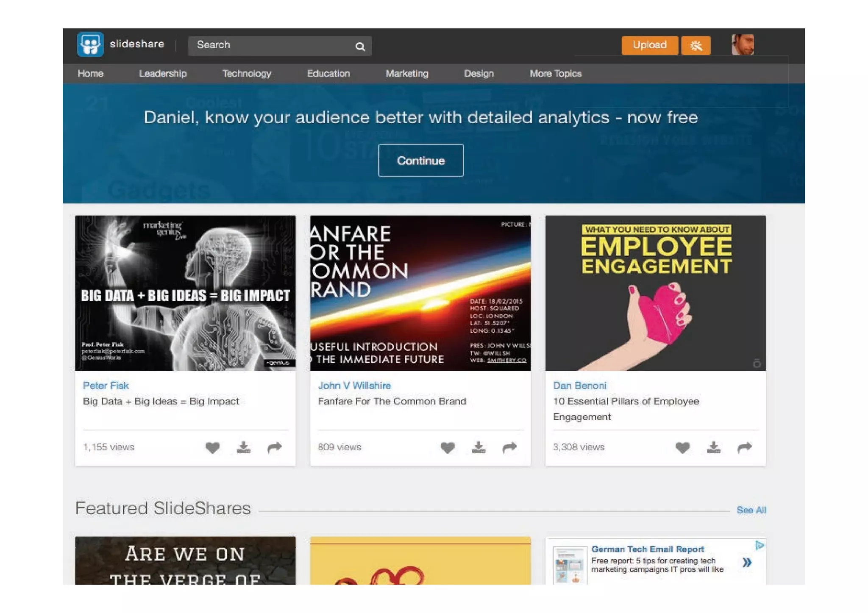This screenshot has height=613, width=868.
Task: Open the Technology topic
Action: tap(247, 74)
